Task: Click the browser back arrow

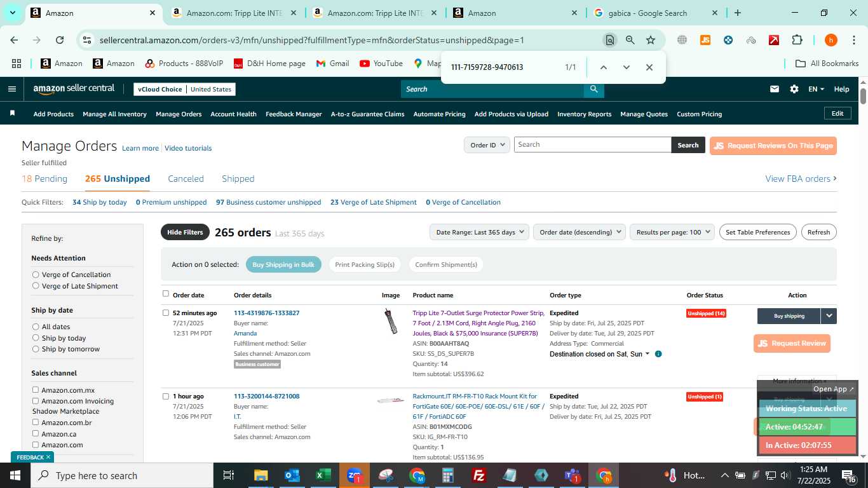Action: tap(14, 40)
